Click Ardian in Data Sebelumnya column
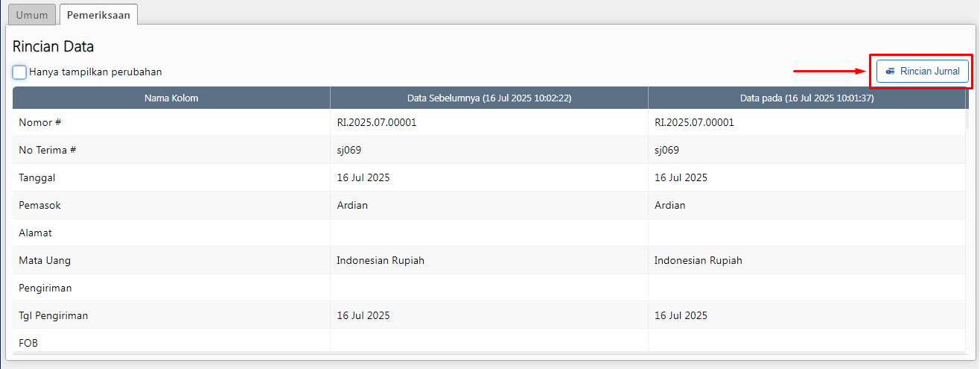This screenshot has width=980, height=369. 352,205
